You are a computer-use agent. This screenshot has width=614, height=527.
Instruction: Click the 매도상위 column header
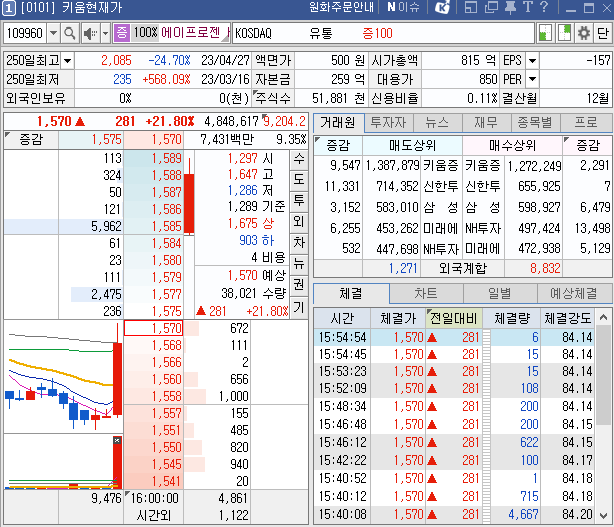tap(412, 146)
